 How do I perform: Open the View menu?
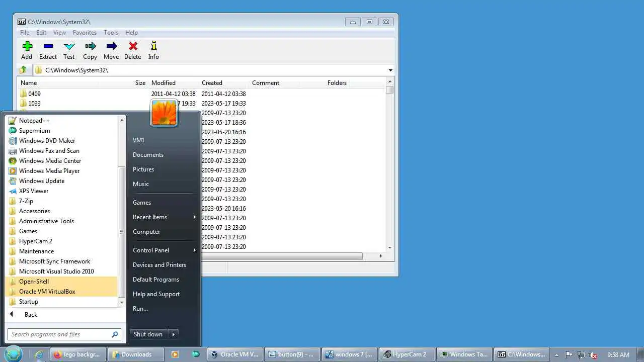click(59, 33)
